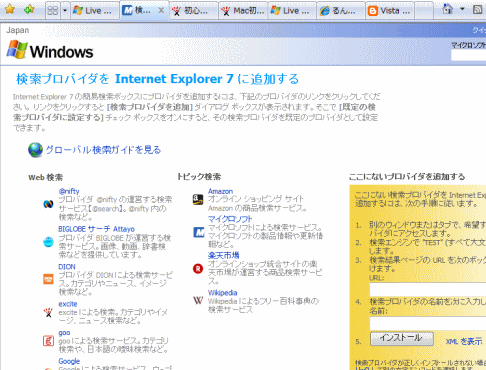Add excite search provider link
Image resolution: width=486 pixels, height=370 pixels.
(68, 304)
